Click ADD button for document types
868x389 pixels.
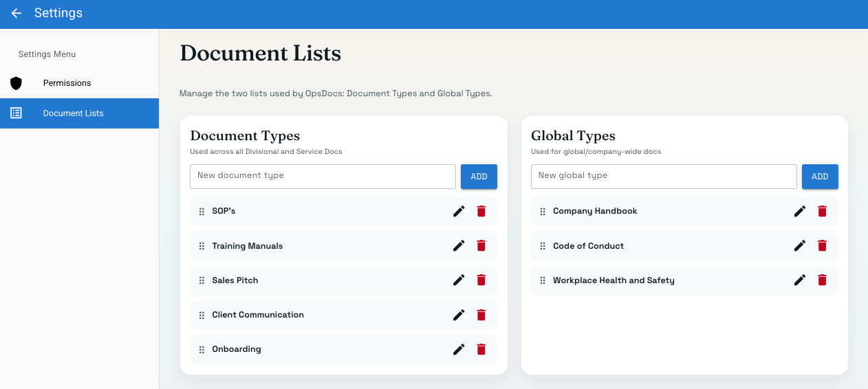click(x=479, y=177)
